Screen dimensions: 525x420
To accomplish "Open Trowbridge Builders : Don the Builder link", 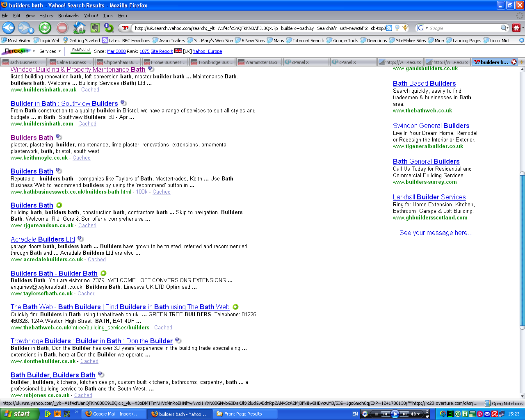I will coord(91,341).
